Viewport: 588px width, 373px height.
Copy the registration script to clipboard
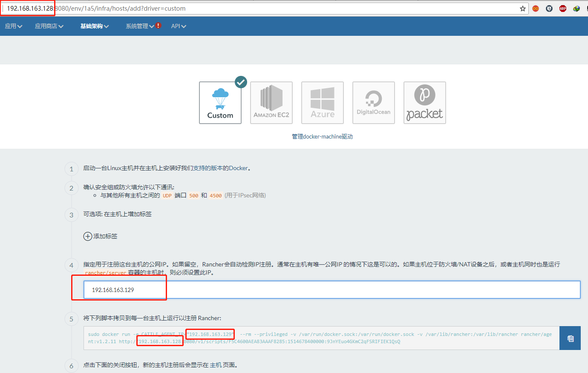[570, 338]
